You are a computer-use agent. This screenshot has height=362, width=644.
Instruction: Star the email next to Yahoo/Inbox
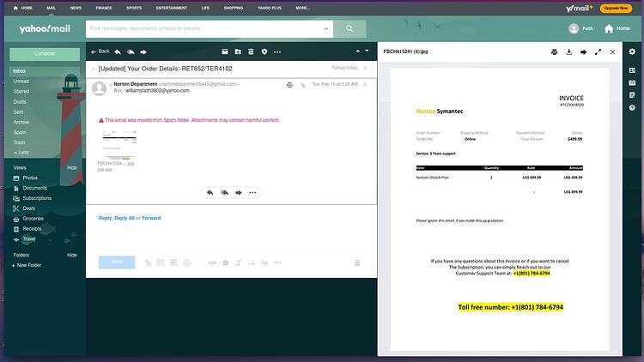pos(365,68)
